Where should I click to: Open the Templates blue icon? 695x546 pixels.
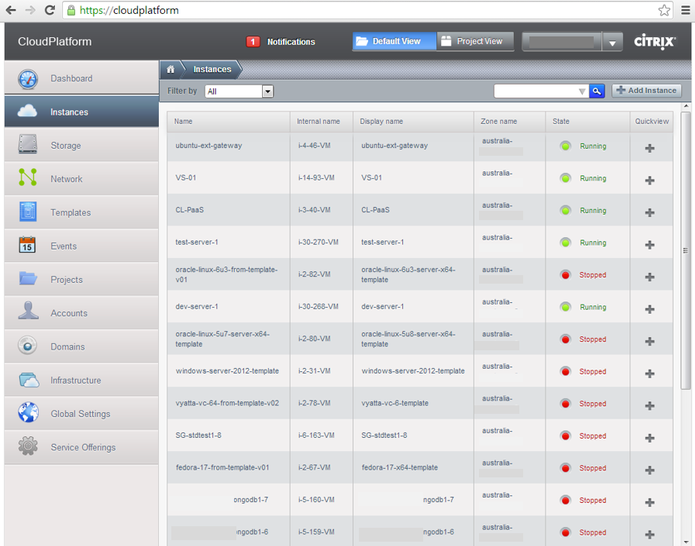tap(27, 211)
